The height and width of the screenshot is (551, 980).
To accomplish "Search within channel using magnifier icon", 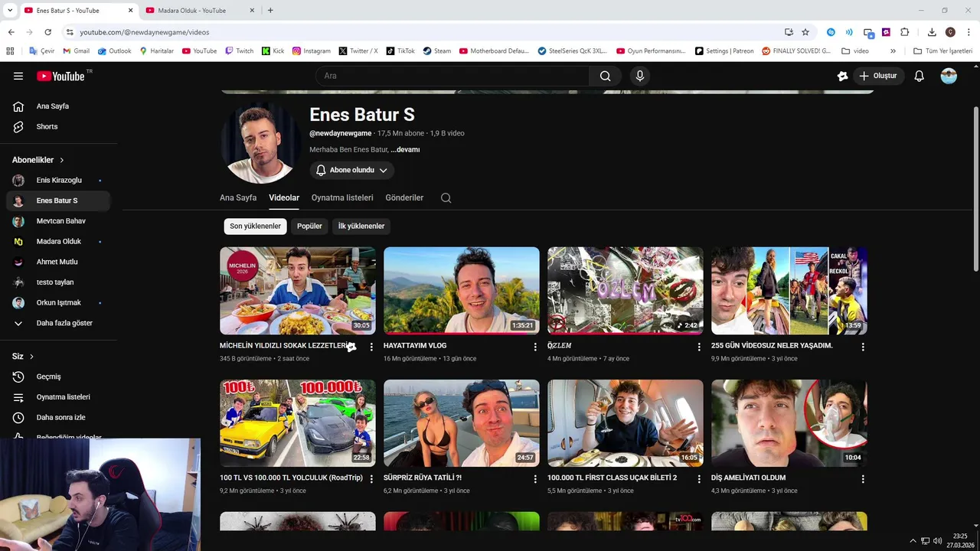I will tap(446, 197).
